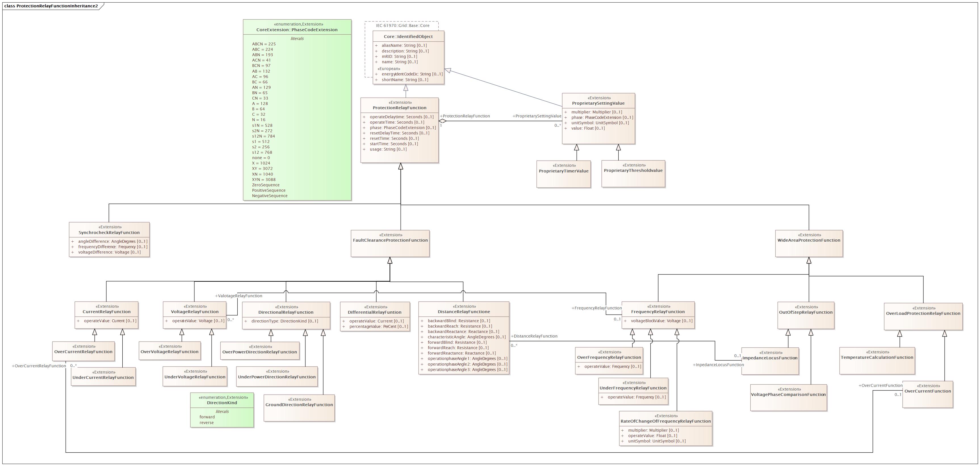Click the +InpedanceLocusFunction association label
The width and height of the screenshot is (980, 466).
[x=718, y=365]
